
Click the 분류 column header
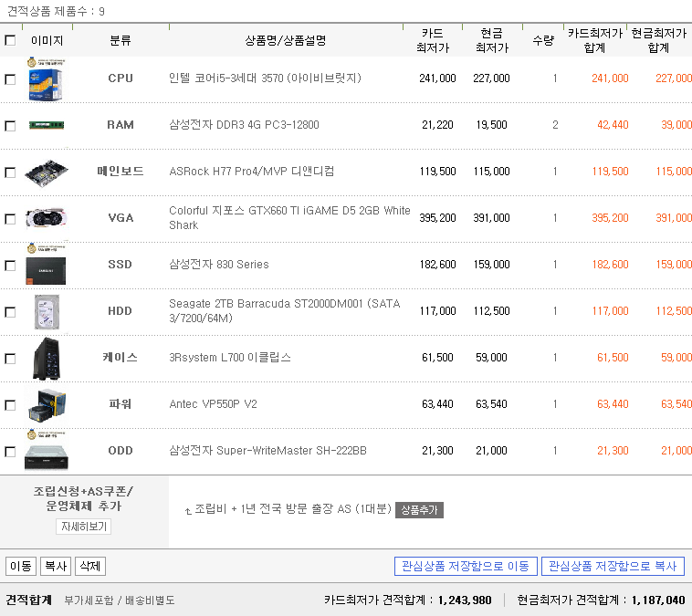point(121,40)
